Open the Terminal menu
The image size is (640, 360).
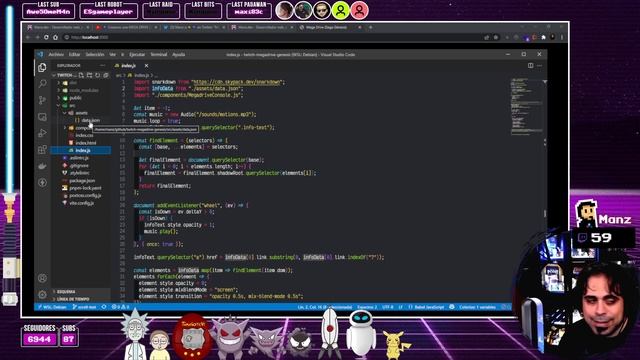pos(159,54)
